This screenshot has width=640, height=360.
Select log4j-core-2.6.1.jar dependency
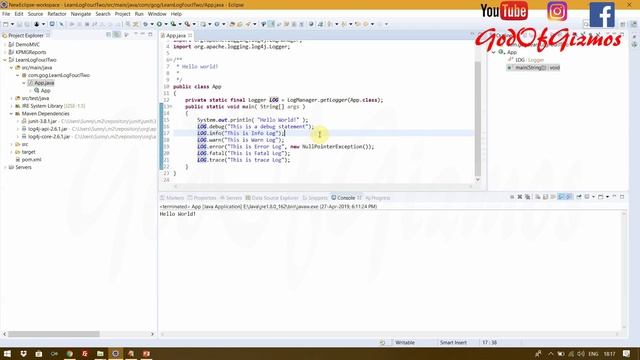pos(49,137)
